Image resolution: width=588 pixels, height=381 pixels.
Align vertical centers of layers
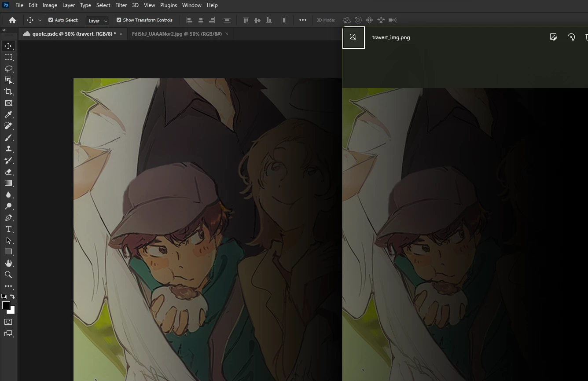tap(257, 20)
